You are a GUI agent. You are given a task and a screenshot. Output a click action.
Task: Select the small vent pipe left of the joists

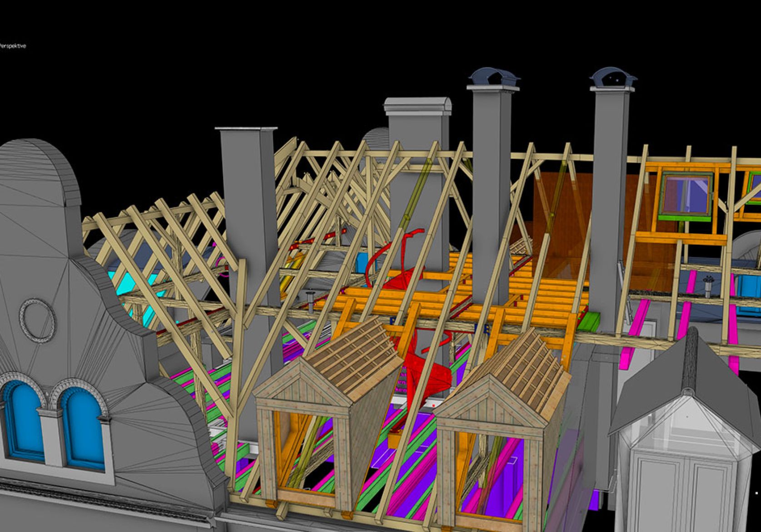coord(311,301)
